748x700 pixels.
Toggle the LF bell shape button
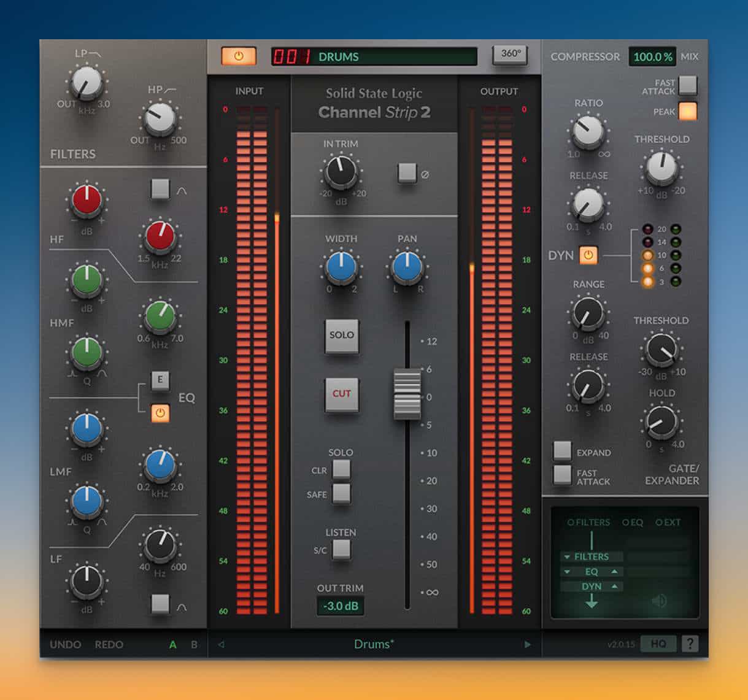pos(160,604)
